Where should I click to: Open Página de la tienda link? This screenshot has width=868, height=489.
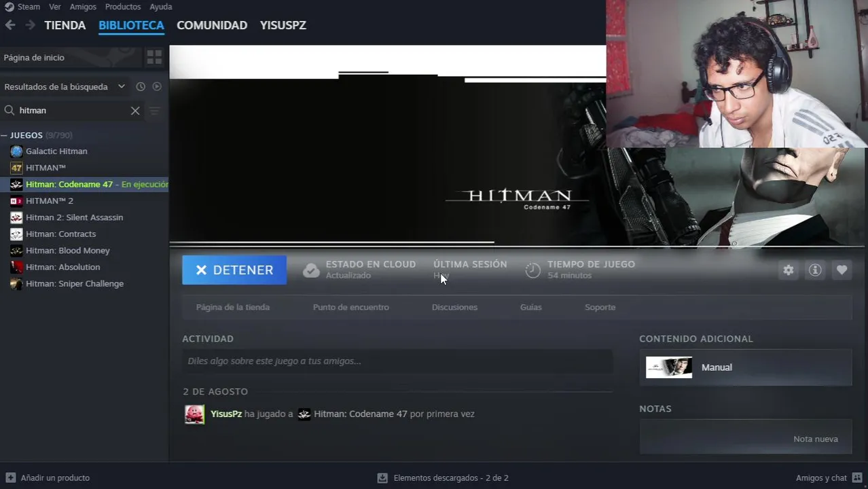click(233, 308)
